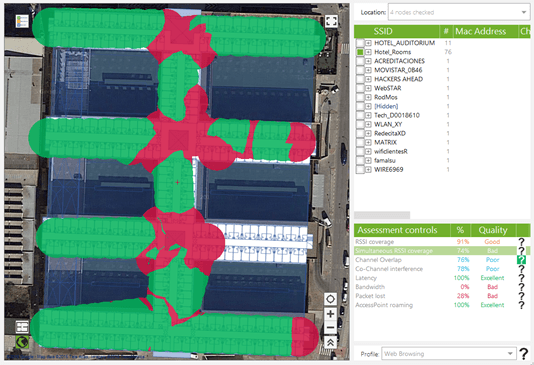Click the map zoom in plus button
Viewport: 534px width, 365px height.
330,314
